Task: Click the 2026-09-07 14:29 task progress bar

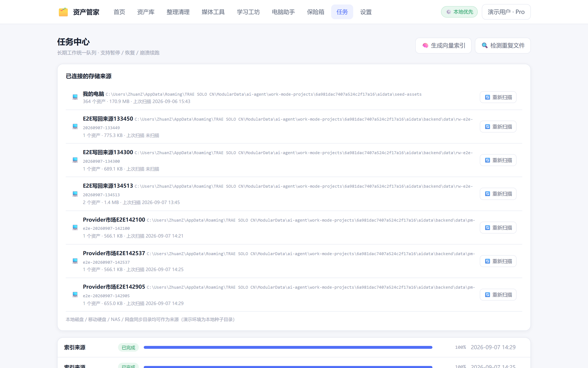Action: tap(288, 347)
